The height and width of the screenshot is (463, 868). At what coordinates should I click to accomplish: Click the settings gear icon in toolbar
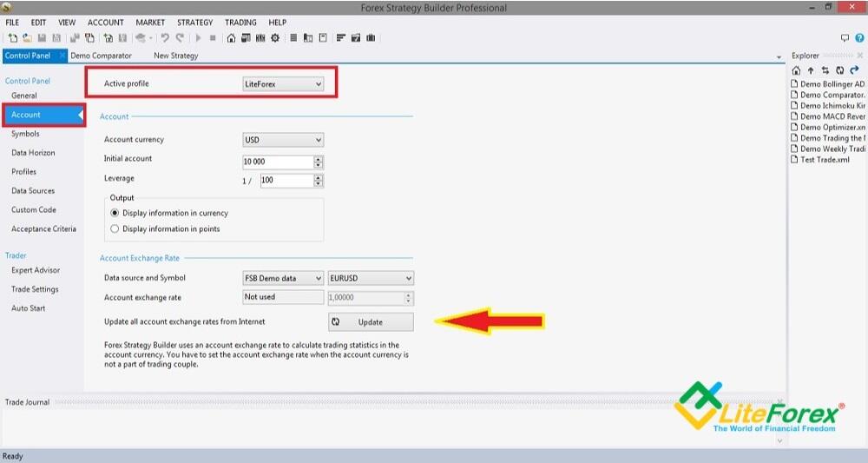point(275,38)
